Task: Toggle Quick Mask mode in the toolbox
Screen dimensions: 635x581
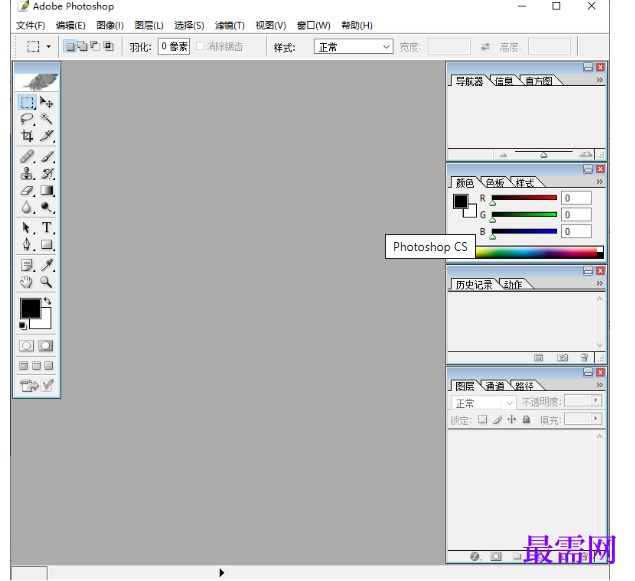Action: 46,346
